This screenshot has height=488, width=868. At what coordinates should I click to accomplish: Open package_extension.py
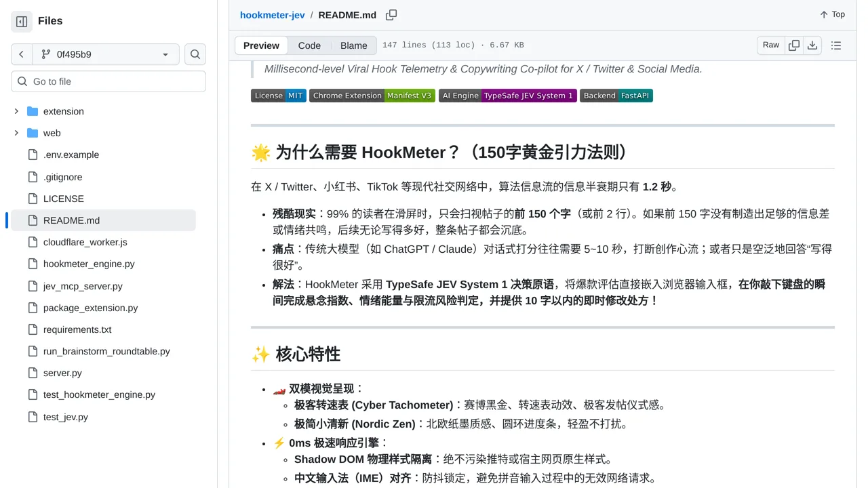click(x=91, y=308)
